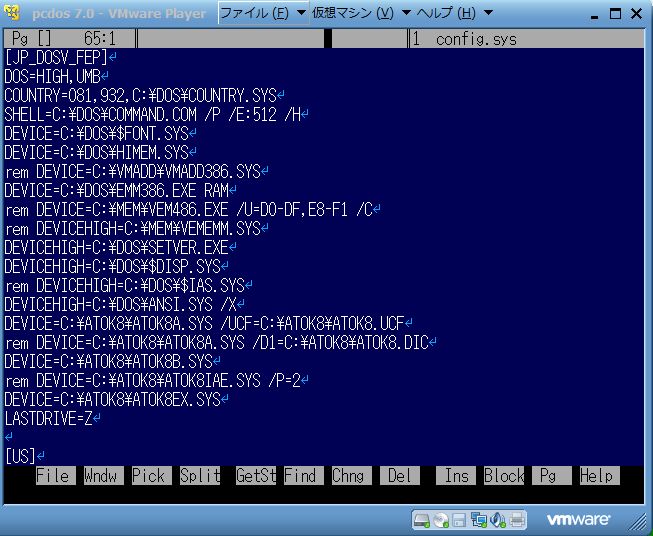Open the ファイル (F) menu
This screenshot has width=653, height=536.
tap(254, 13)
